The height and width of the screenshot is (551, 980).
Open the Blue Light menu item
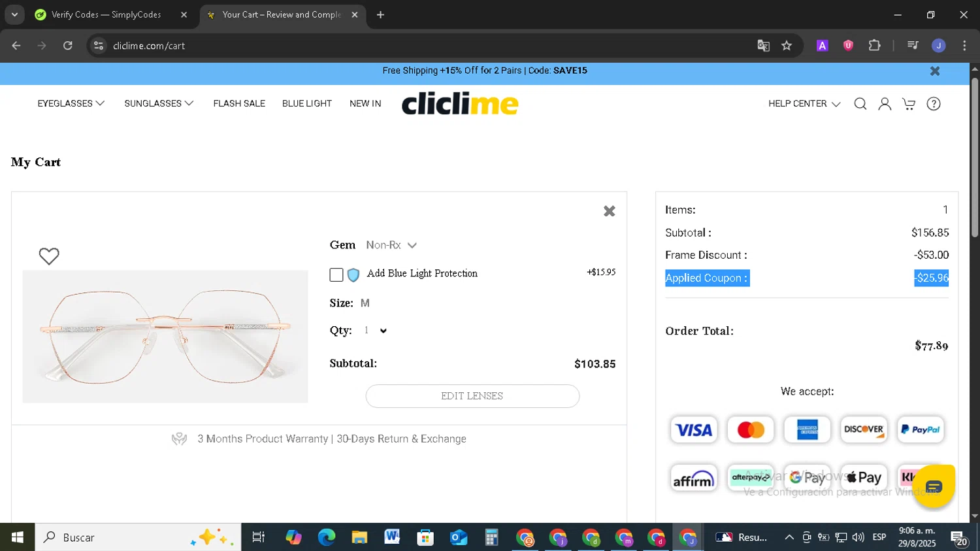[307, 104]
